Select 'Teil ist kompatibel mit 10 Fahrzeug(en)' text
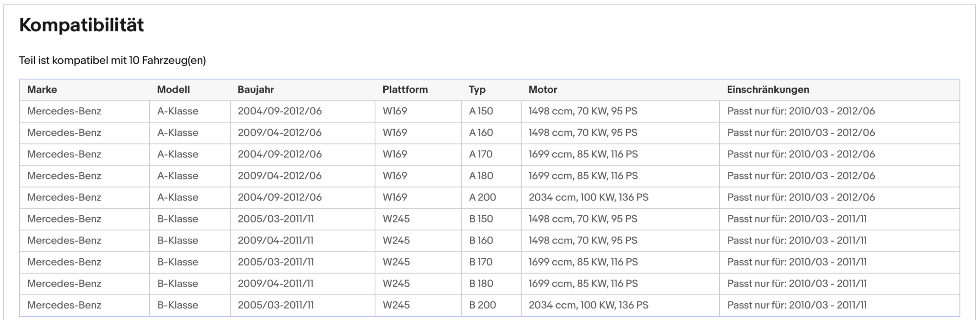 point(112,61)
